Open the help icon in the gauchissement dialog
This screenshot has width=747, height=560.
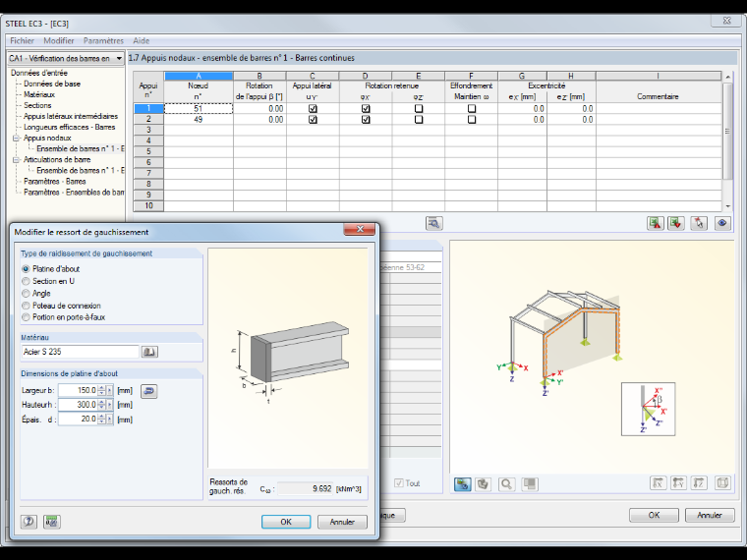point(29,522)
